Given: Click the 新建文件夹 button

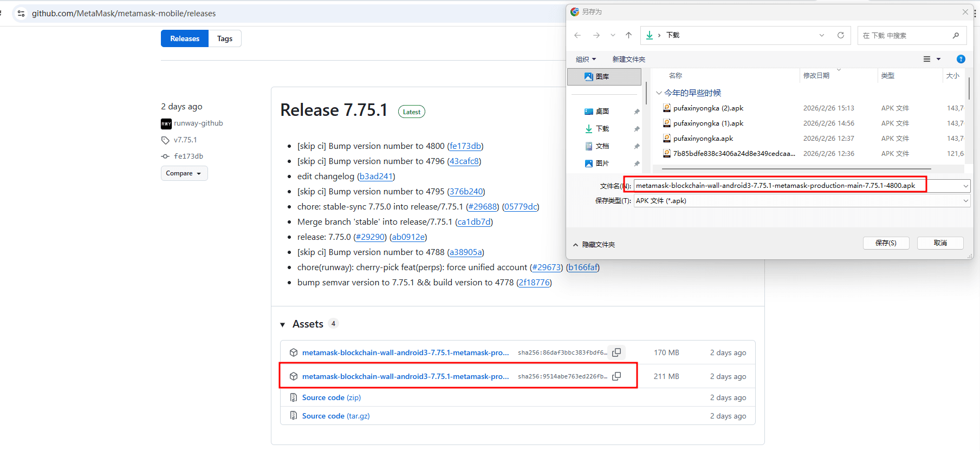Looking at the screenshot, I should click(629, 59).
